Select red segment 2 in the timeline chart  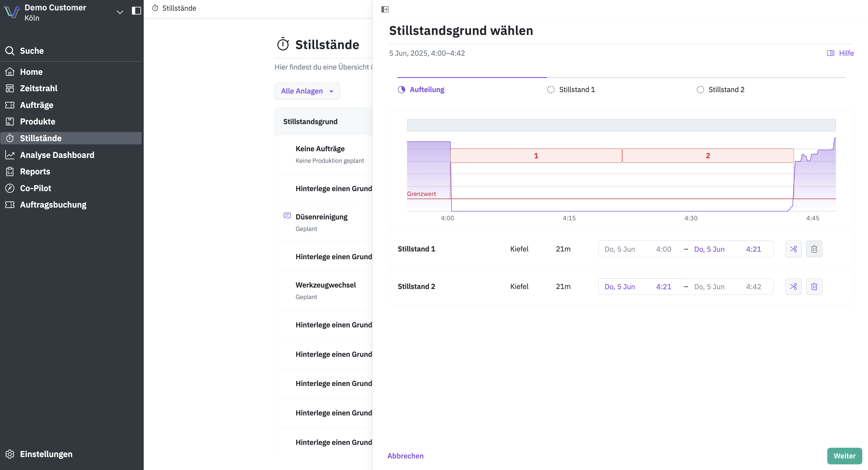[x=708, y=156]
